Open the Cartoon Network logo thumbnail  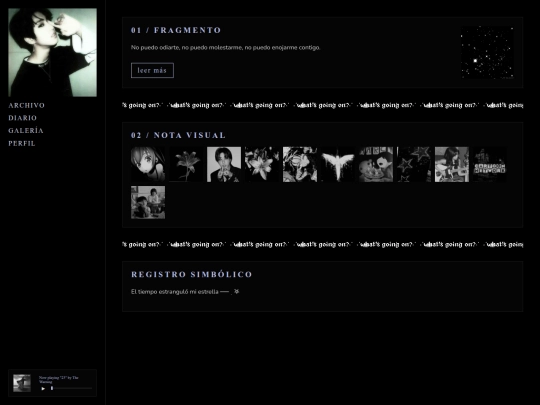490,164
